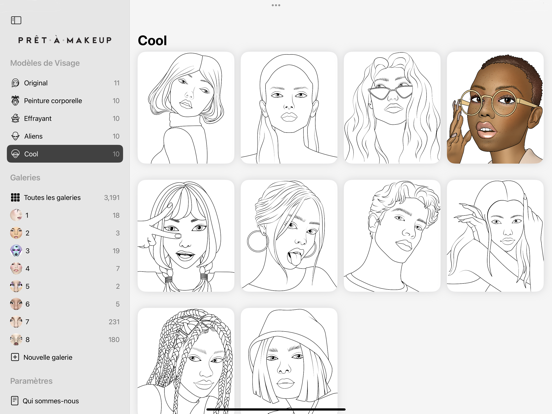This screenshot has height=414, width=552.
Task: Open gallery 5 with 2 items
Action: pos(65,286)
